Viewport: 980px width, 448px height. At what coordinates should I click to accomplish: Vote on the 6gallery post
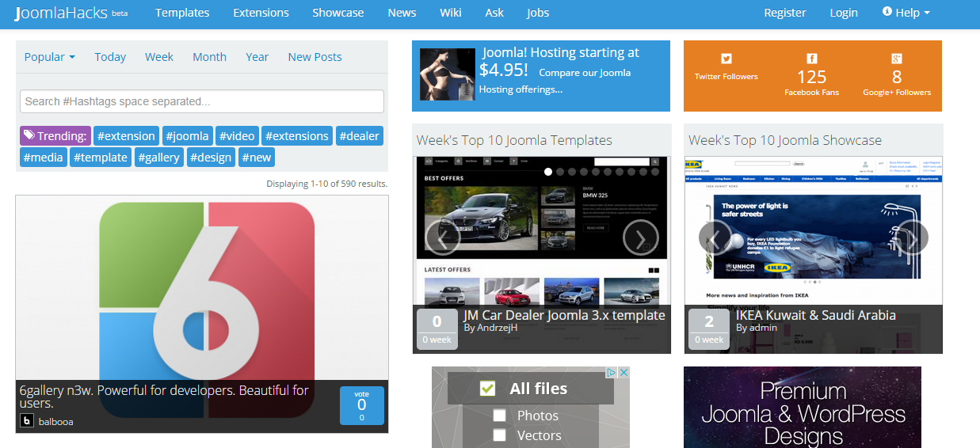tap(361, 405)
